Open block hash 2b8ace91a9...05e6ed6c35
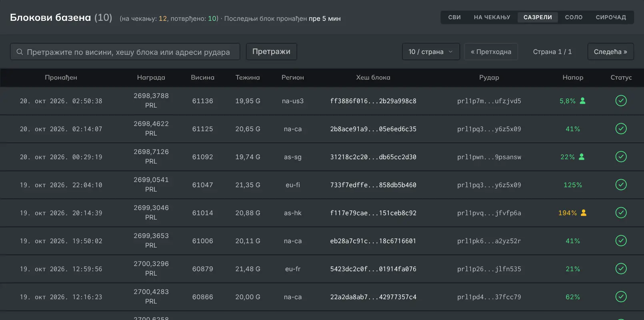This screenshot has width=644, height=320. 373,129
